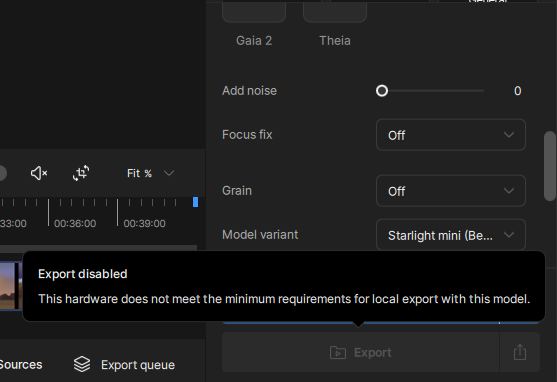The width and height of the screenshot is (557, 382).
Task: Open the Grain dropdown
Action: pos(450,191)
